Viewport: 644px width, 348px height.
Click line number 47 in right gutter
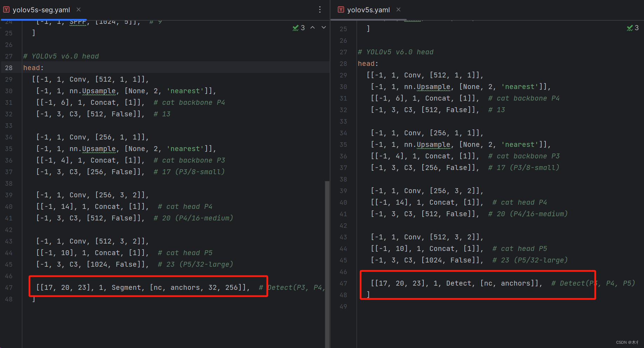pos(343,283)
